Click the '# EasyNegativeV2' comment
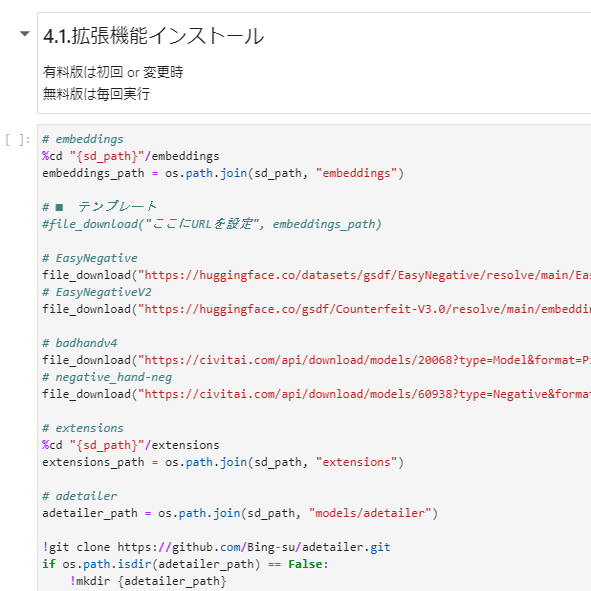This screenshot has height=591, width=591. [x=97, y=292]
